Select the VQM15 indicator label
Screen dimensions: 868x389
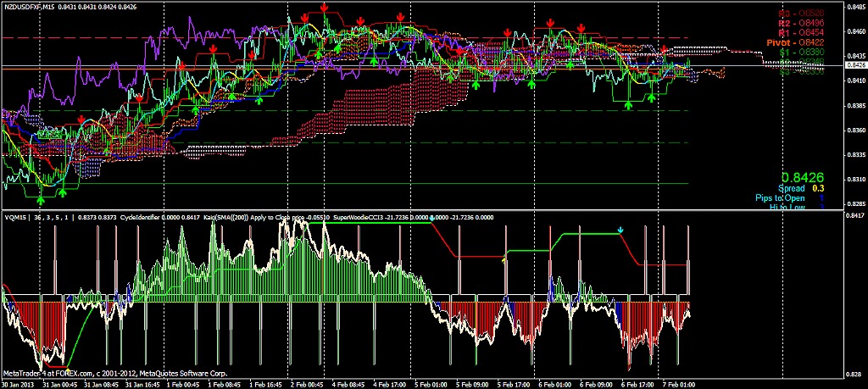(17, 218)
